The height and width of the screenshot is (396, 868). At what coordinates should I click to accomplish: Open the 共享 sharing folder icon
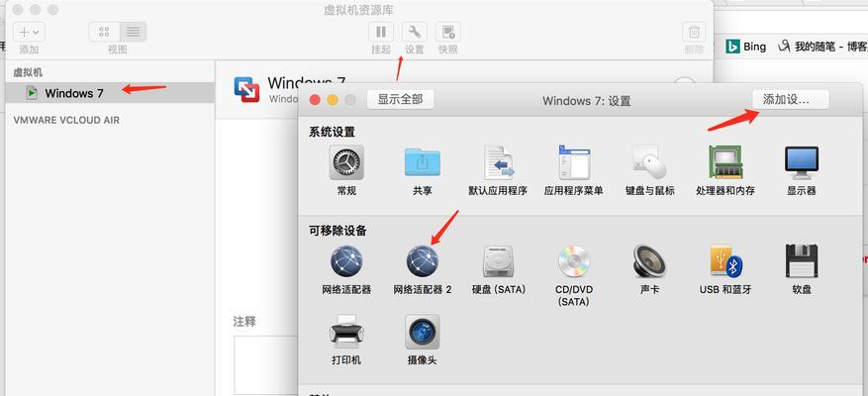click(x=422, y=162)
